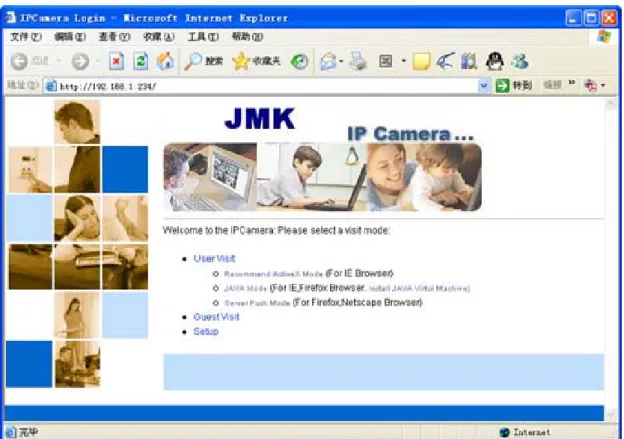Click the Welcome to the IPCamera text
Image resolution: width=624 pixels, height=439 pixels.
pos(276,230)
